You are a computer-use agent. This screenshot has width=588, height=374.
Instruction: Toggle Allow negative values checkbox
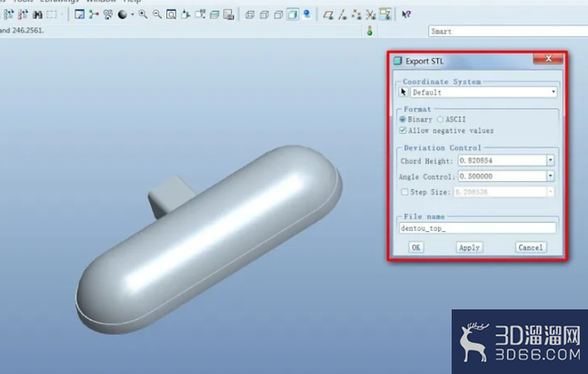(403, 130)
